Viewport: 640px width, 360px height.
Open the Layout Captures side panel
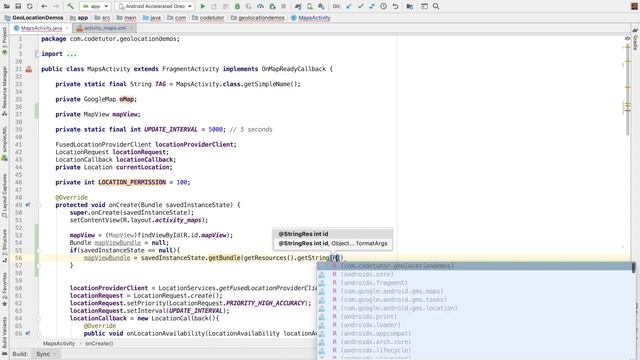[4, 196]
